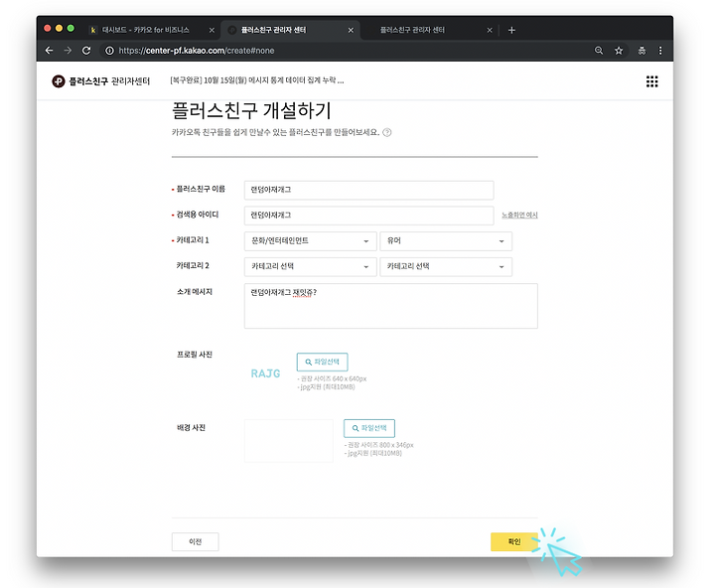Open a new browser tab with plus
Viewport: 715px width, 588px height.
click(x=511, y=30)
